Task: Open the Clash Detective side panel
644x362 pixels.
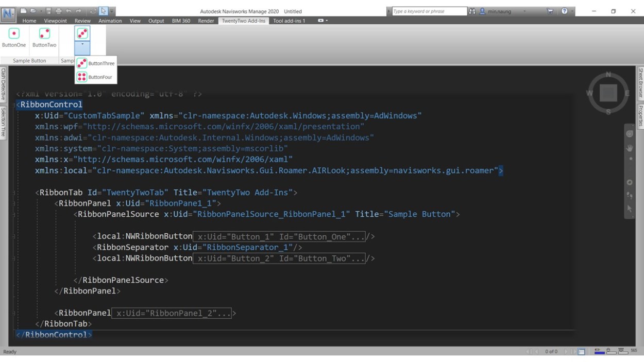Action: point(3,84)
